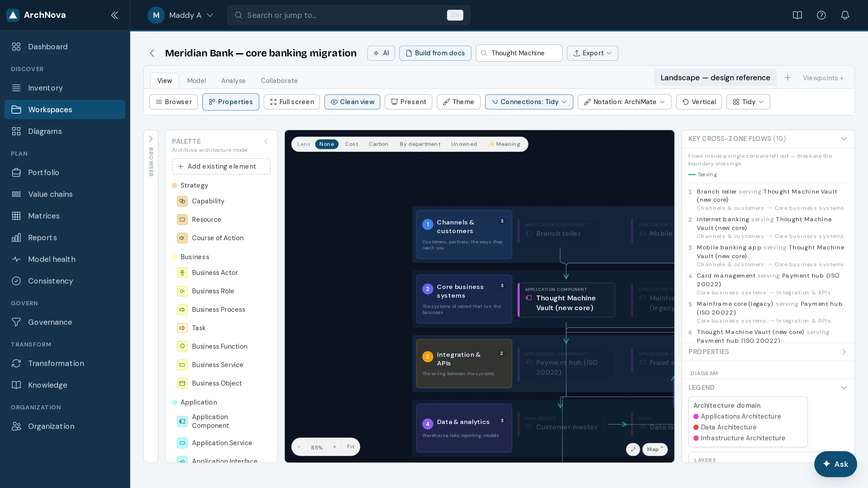
Task: Select the Carbon lens option
Action: (378, 144)
